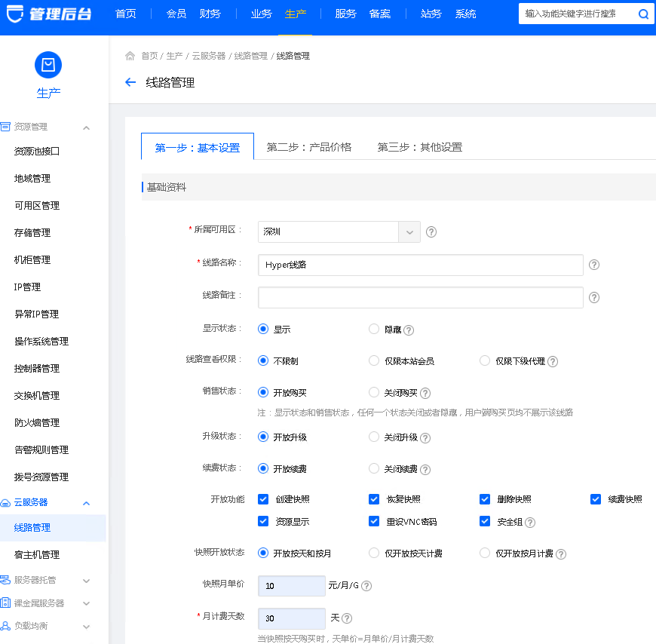Click help icon next to 线路名称 field
This screenshot has width=656, height=644.
tap(593, 265)
